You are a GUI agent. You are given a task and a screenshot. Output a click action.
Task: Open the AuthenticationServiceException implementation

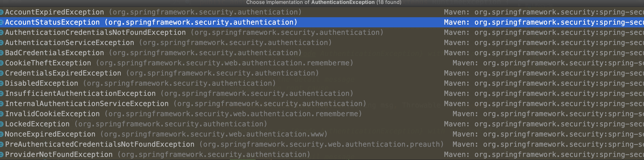[69, 43]
